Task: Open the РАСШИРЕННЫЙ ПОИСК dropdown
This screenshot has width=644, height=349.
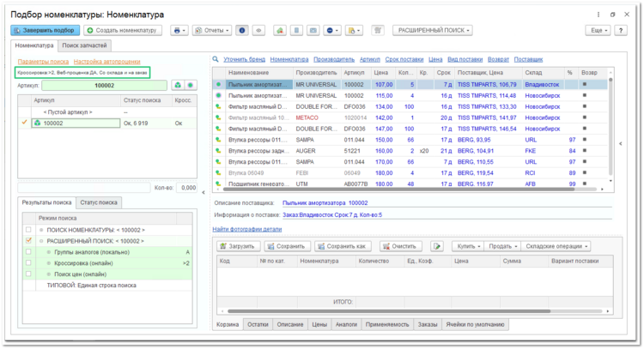Action: (x=433, y=30)
